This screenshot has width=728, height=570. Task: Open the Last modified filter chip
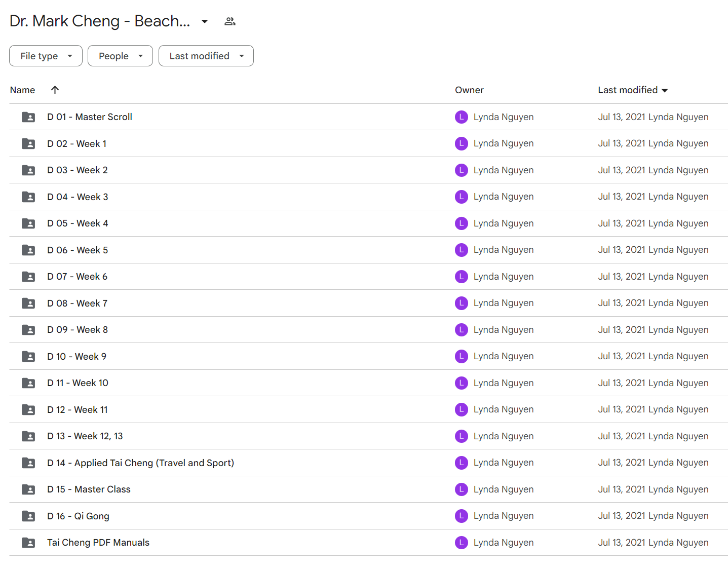coord(206,56)
